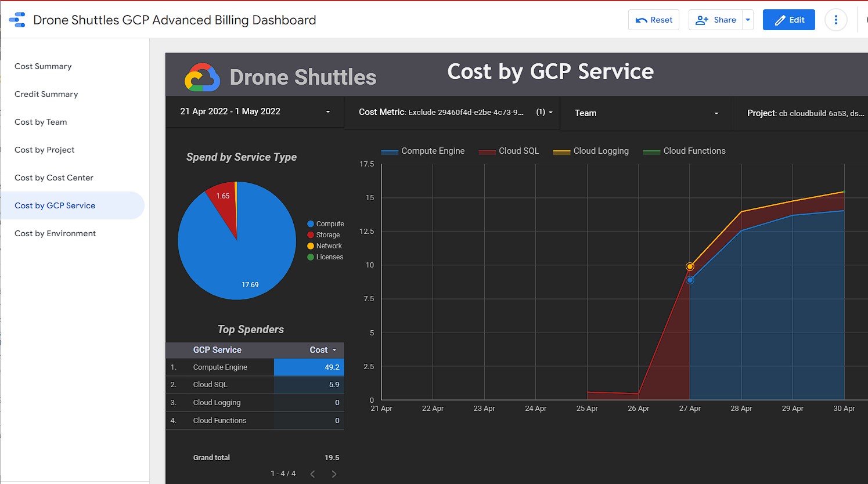Click the Grand total value 19.5
The height and width of the screenshot is (484, 868).
click(332, 458)
